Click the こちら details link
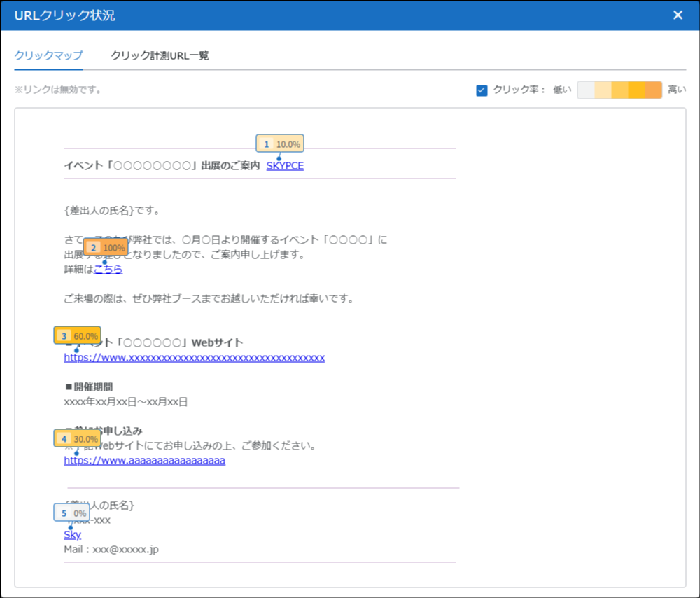This screenshot has width=700, height=598. [x=108, y=270]
